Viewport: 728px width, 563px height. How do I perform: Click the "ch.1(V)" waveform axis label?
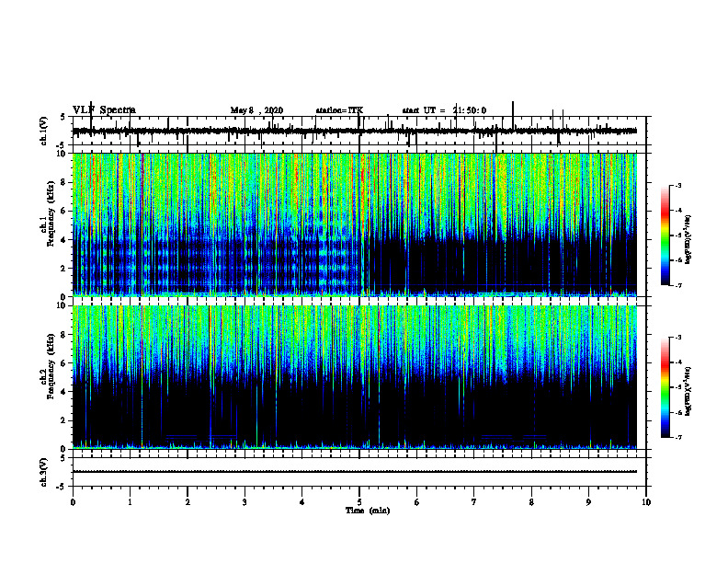[x=44, y=131]
